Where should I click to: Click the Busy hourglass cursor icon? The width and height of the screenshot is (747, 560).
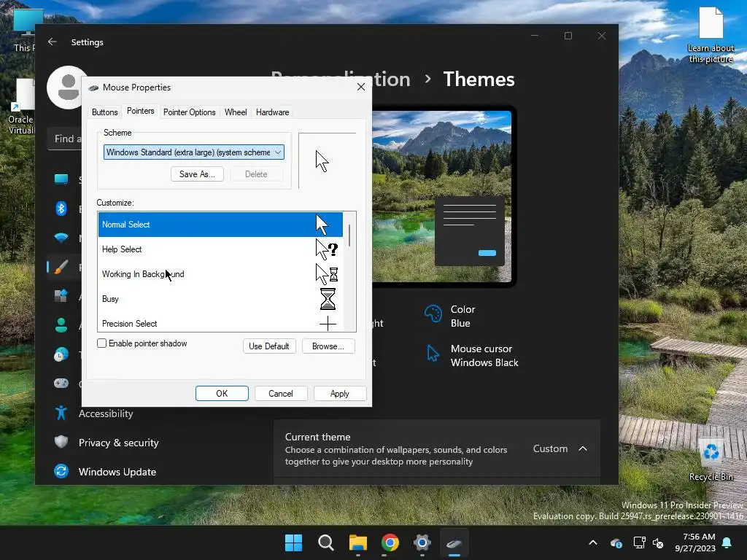(x=328, y=298)
